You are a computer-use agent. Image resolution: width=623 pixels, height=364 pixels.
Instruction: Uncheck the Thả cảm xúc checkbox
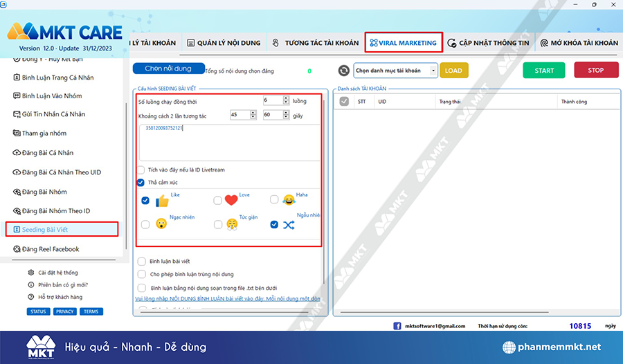coord(141,183)
